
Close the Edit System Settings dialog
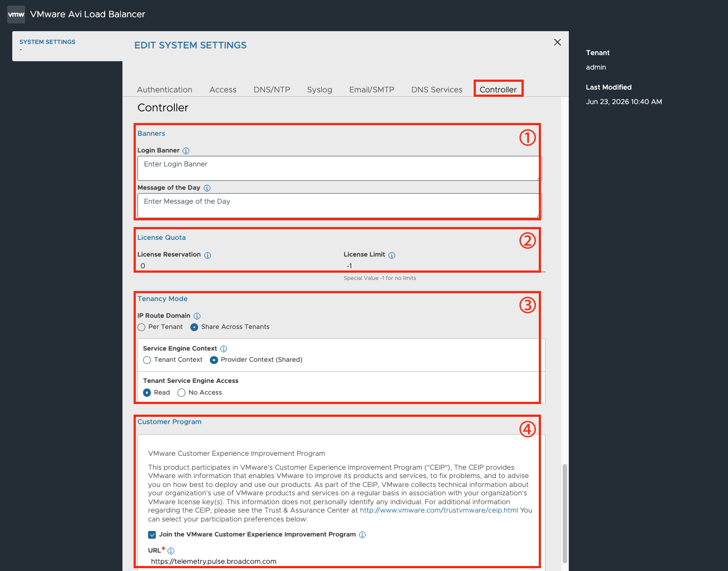557,42
